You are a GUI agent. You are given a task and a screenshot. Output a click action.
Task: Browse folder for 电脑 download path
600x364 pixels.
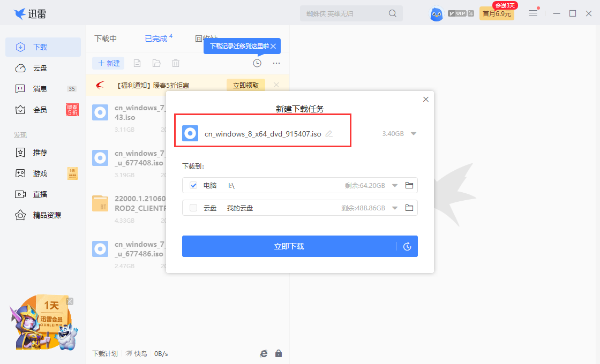pyautogui.click(x=409, y=185)
